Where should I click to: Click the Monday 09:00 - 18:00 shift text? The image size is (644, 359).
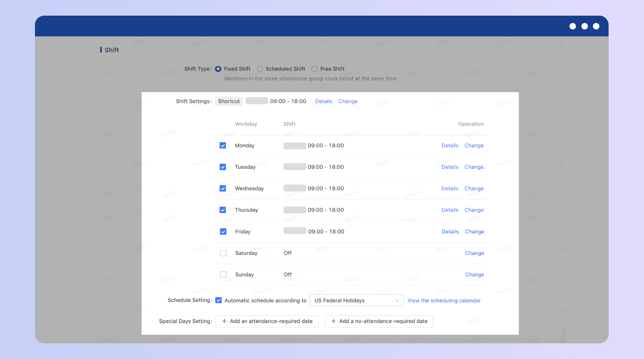coord(326,145)
